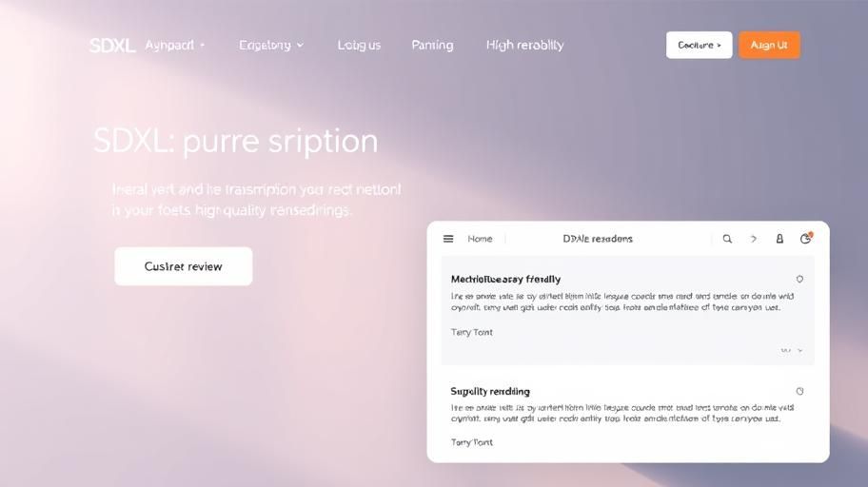The width and height of the screenshot is (868, 487).
Task: Click author Tarry Tornt under first review
Action: tap(472, 332)
